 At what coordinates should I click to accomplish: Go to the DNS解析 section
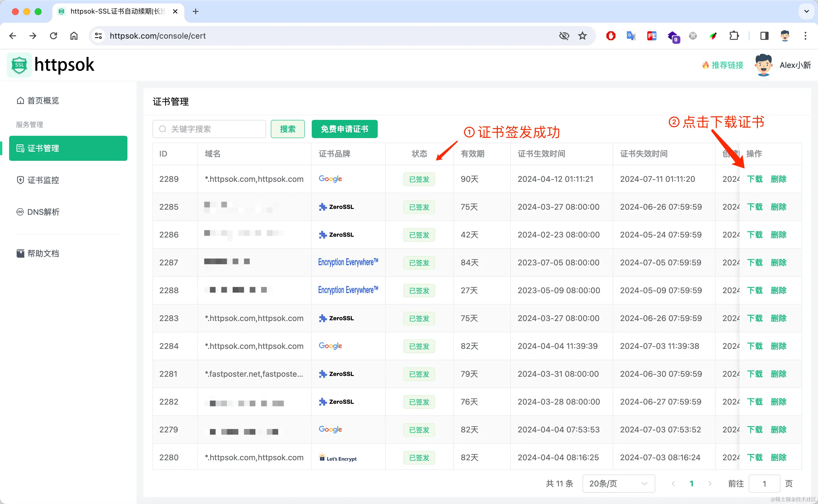click(x=38, y=212)
